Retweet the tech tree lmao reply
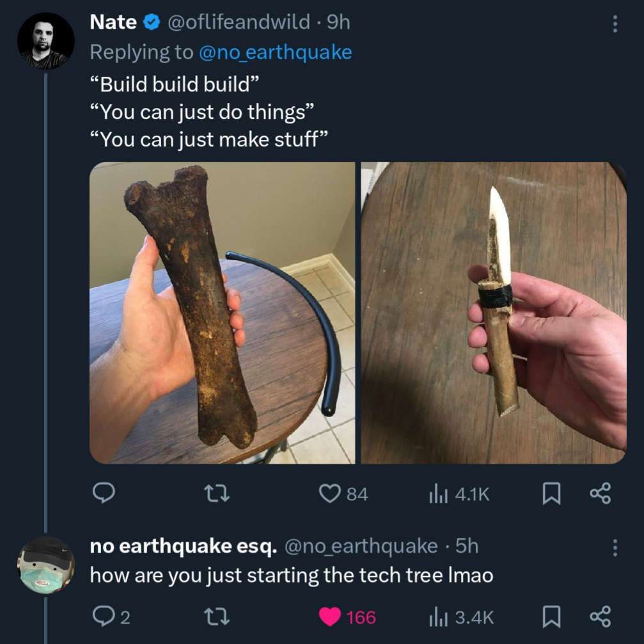 click(217, 617)
